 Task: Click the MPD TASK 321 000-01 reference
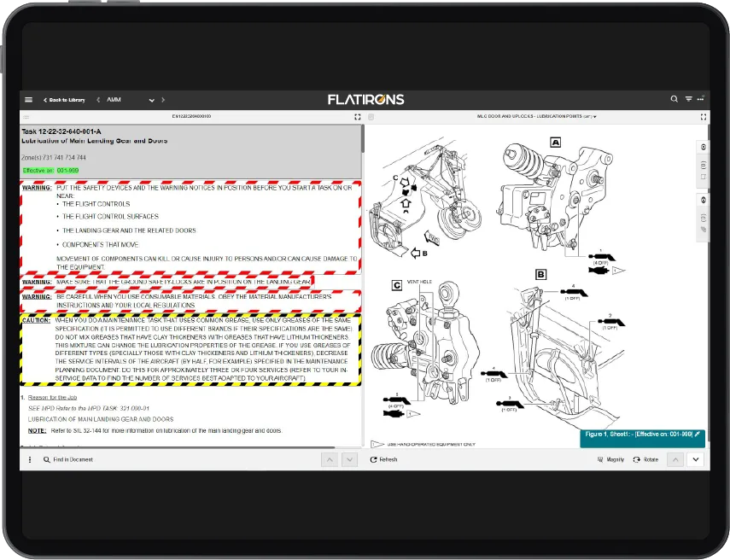click(89, 408)
